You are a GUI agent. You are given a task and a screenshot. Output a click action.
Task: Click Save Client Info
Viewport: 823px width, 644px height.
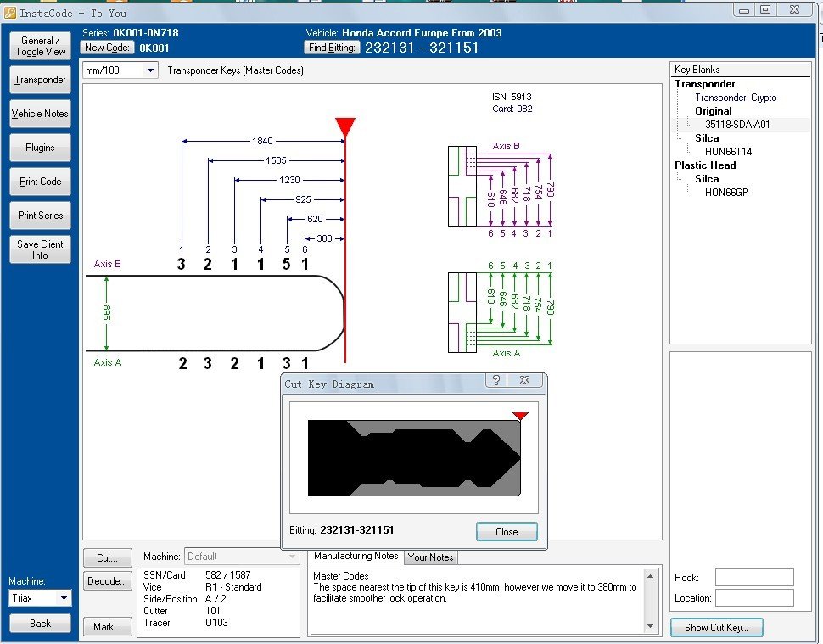pos(41,249)
